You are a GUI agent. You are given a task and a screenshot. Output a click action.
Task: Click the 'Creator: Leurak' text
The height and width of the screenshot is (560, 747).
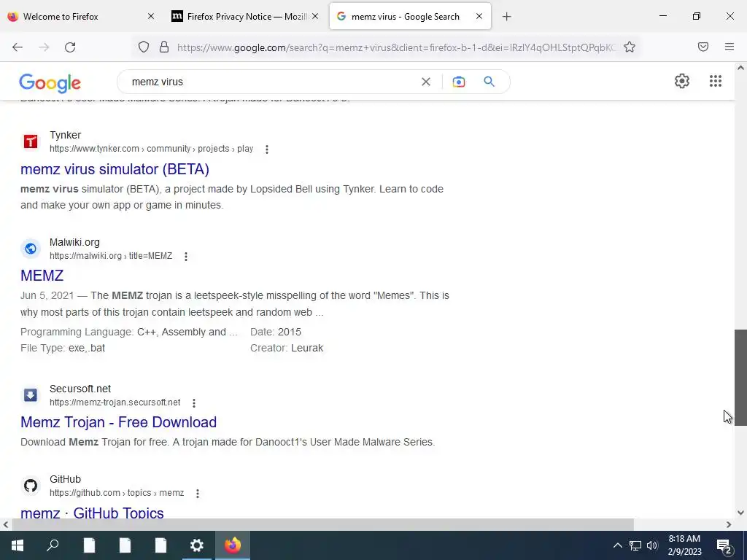point(286,348)
